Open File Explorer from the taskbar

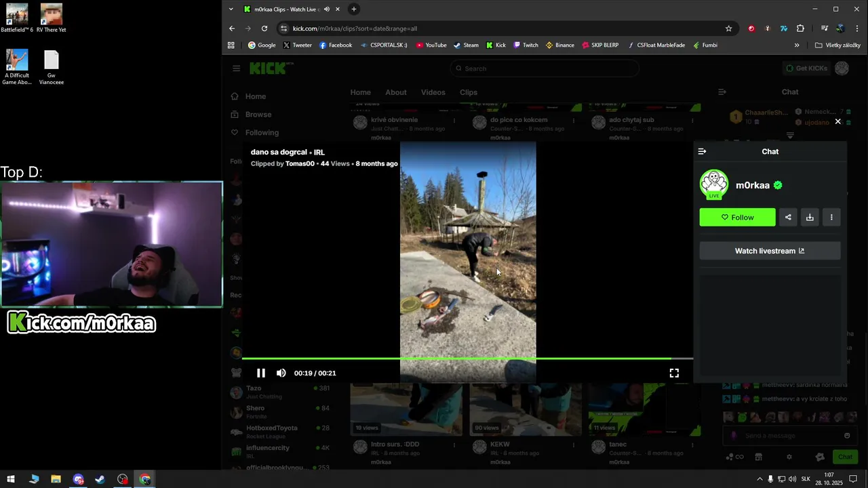click(56, 479)
